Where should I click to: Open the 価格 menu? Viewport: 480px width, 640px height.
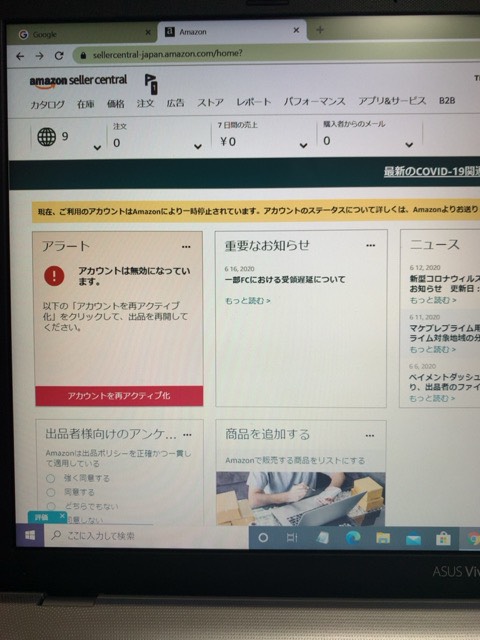[116, 104]
